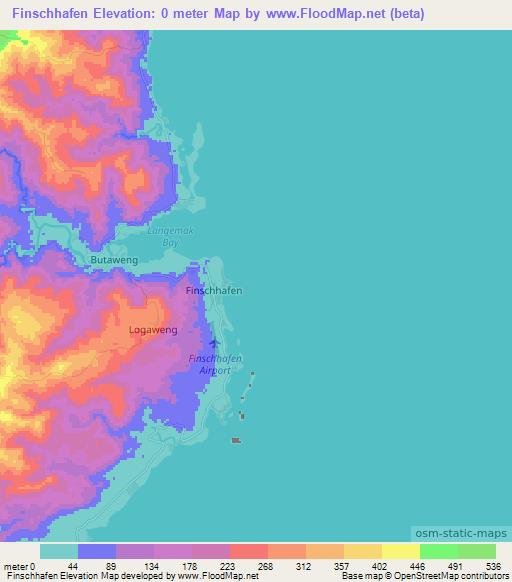Pick the salmon 268 meter legend swatch
The image size is (512, 582).
point(287,551)
